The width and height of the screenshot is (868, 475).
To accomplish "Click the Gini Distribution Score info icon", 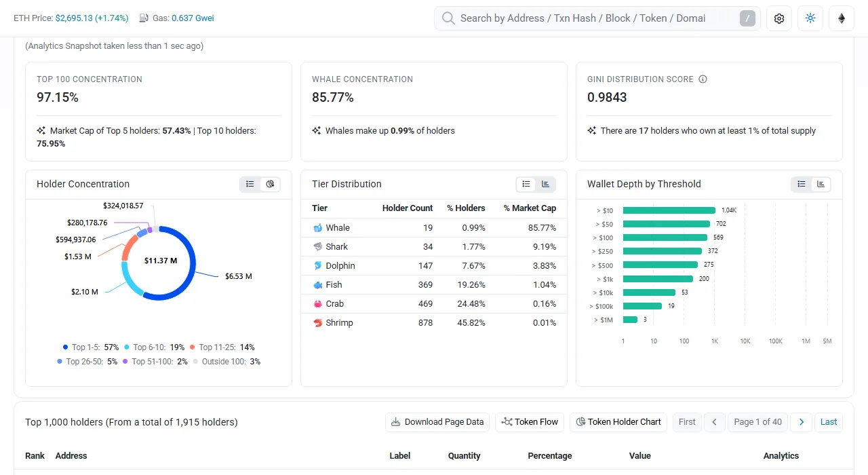I will click(x=703, y=79).
